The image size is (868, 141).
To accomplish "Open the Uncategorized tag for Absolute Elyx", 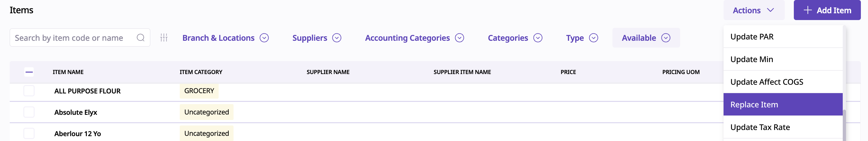I will [206, 112].
